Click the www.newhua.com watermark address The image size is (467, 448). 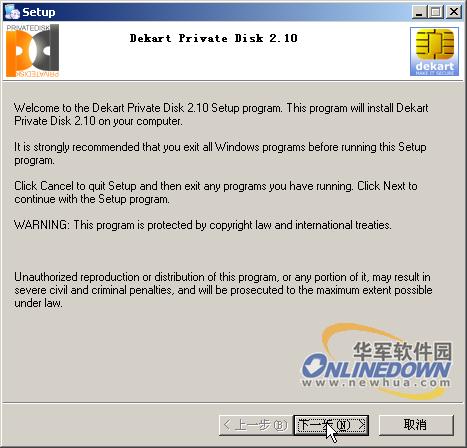click(376, 382)
